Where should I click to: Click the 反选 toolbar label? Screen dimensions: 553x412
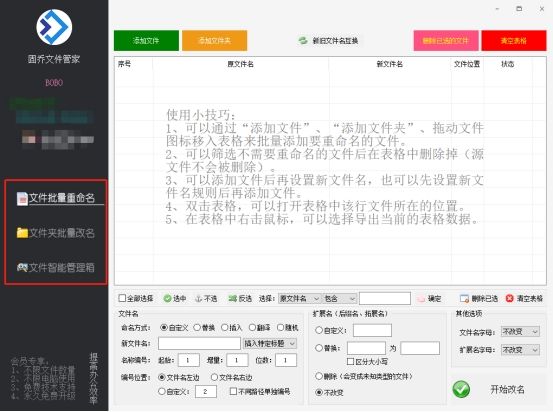point(245,298)
